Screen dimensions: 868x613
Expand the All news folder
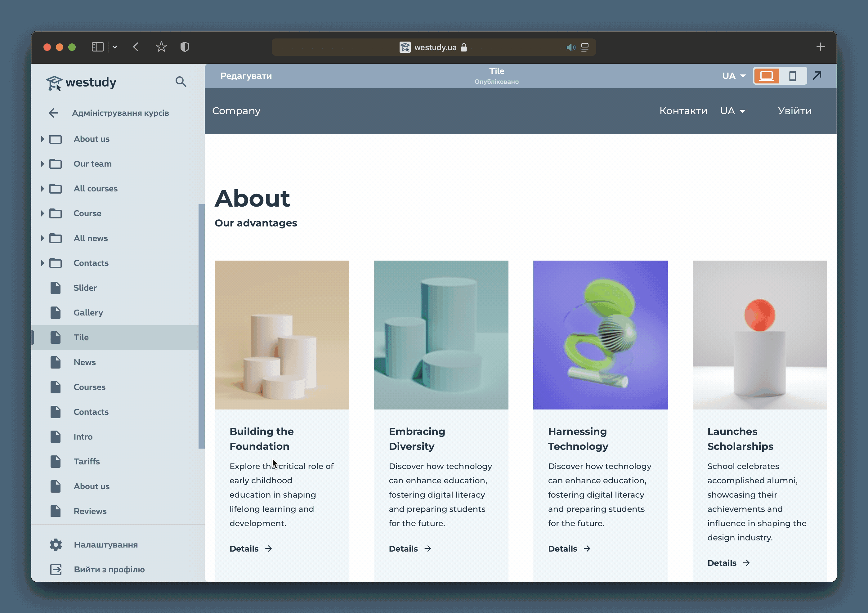(43, 238)
